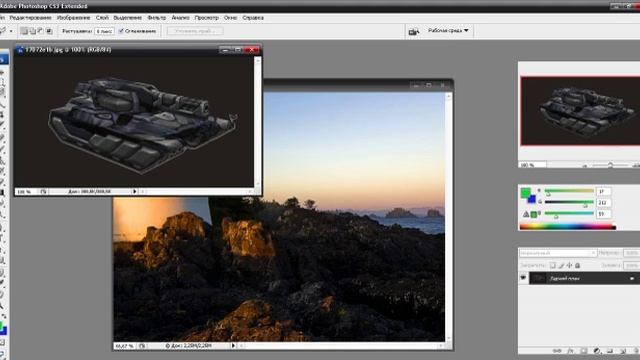Toggle the Сглаживание anti-alias checkbox
This screenshot has height=360, width=640.
121,31
